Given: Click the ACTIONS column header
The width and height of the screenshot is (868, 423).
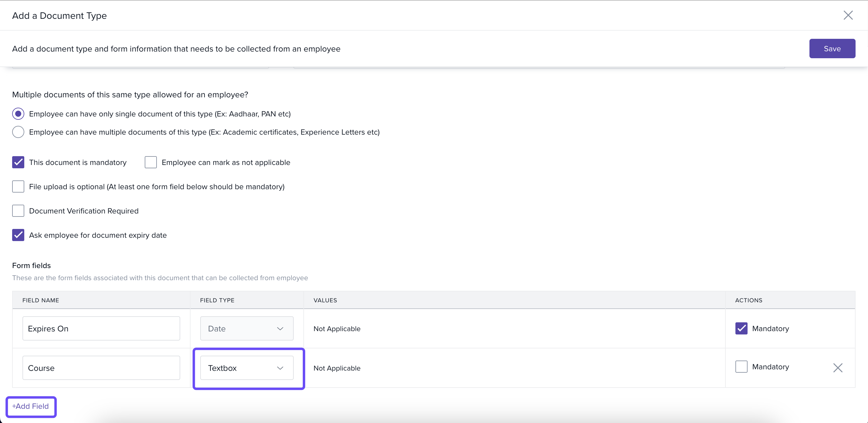Looking at the screenshot, I should [748, 300].
